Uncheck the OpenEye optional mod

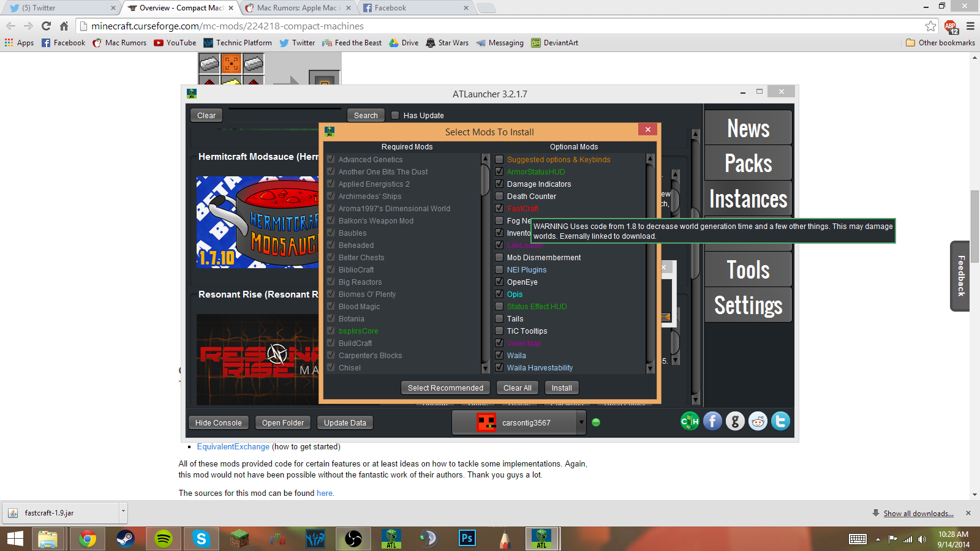(x=499, y=282)
